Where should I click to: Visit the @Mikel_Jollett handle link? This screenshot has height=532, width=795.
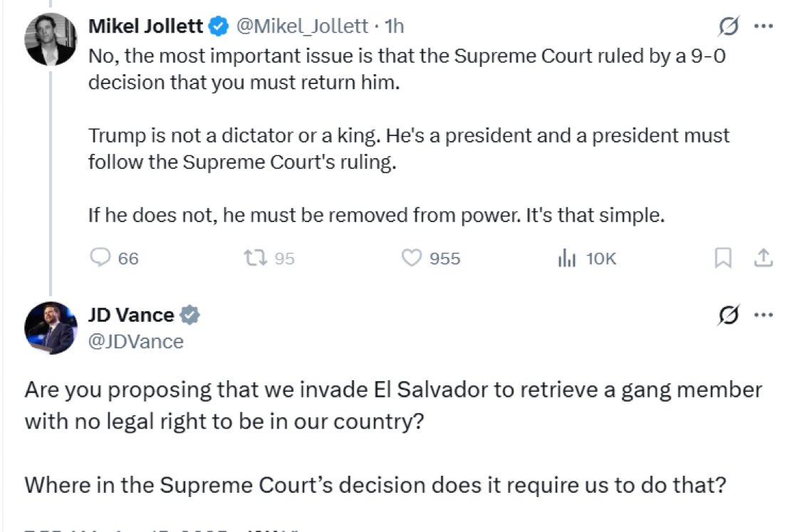(303, 27)
